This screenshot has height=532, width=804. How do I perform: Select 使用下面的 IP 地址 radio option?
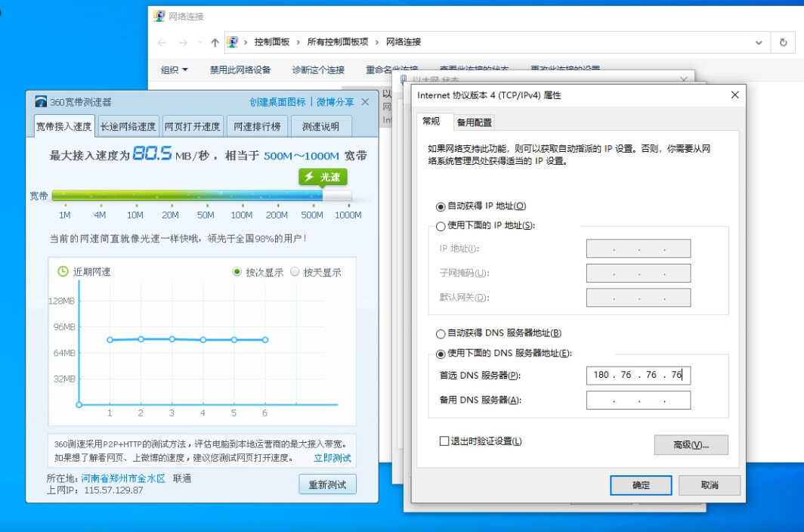[x=441, y=226]
